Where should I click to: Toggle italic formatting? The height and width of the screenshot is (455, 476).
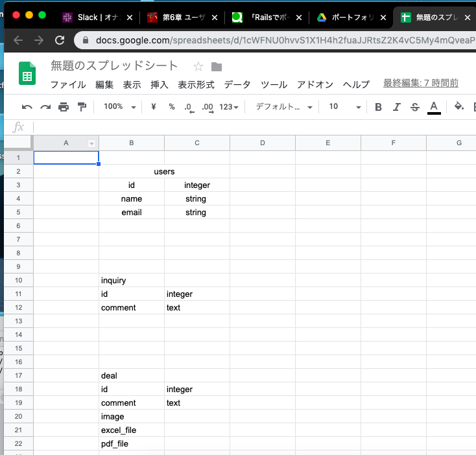coord(396,107)
